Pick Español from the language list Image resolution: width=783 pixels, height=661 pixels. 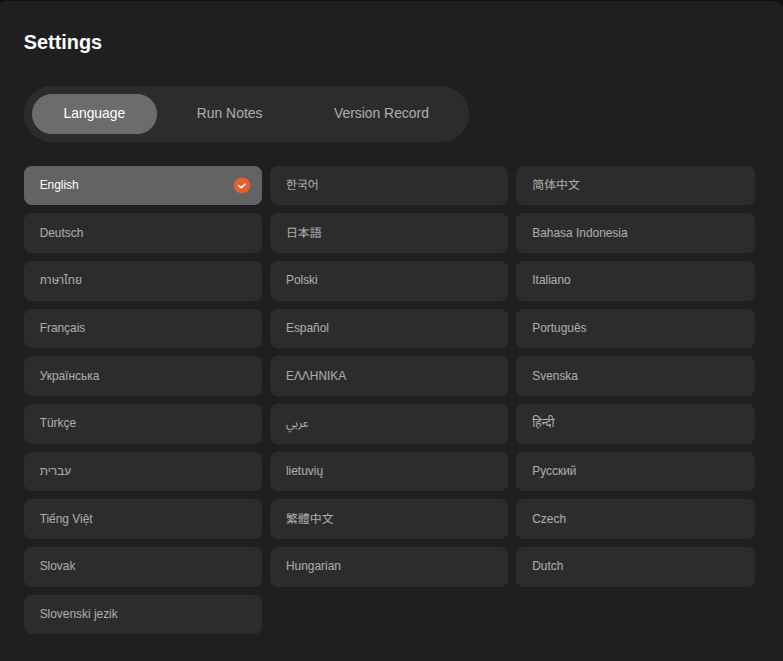388,328
